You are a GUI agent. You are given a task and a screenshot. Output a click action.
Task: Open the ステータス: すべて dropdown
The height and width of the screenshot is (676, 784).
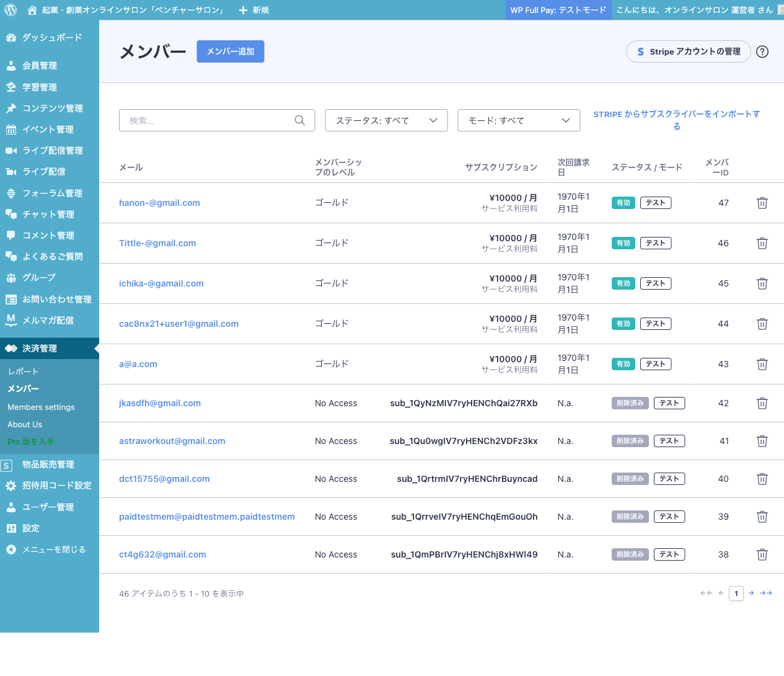coord(386,120)
